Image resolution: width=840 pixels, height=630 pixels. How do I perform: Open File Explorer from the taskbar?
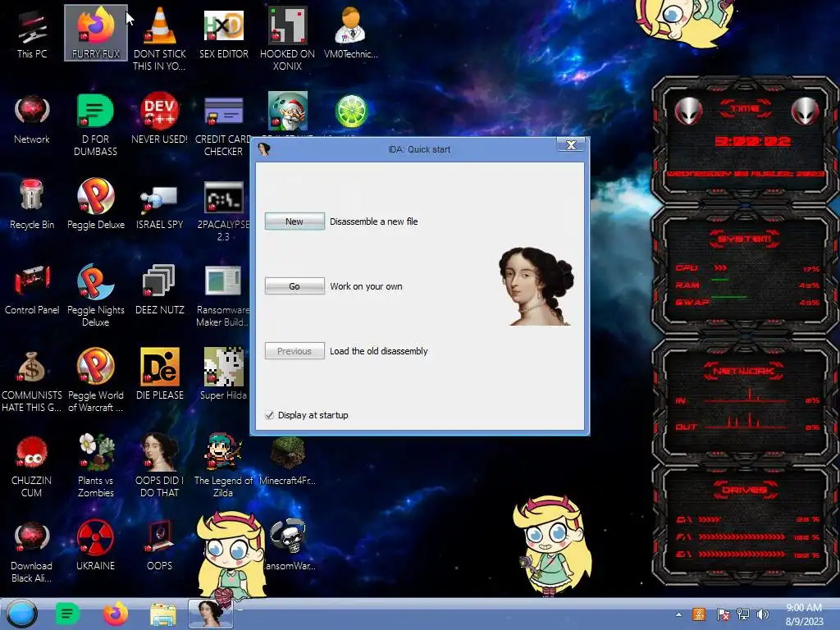[x=163, y=614]
